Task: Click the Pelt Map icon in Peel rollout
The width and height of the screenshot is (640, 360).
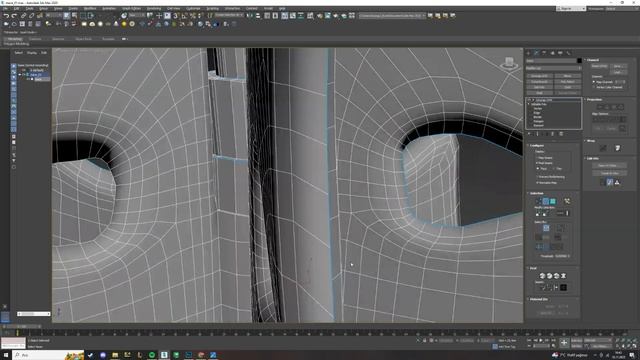Action: tap(564, 276)
